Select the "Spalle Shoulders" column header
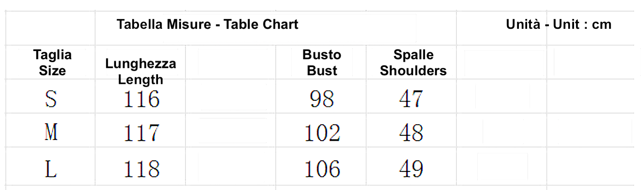The width and height of the screenshot is (644, 190). coord(413,63)
